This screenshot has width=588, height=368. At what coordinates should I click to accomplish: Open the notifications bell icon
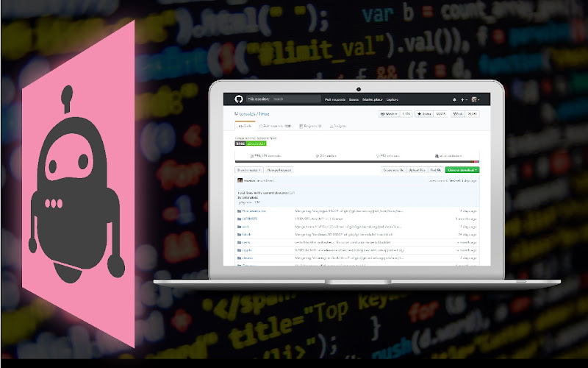point(454,99)
